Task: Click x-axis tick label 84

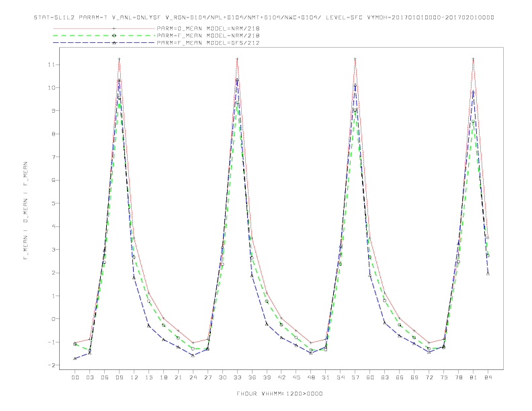Action: point(488,377)
